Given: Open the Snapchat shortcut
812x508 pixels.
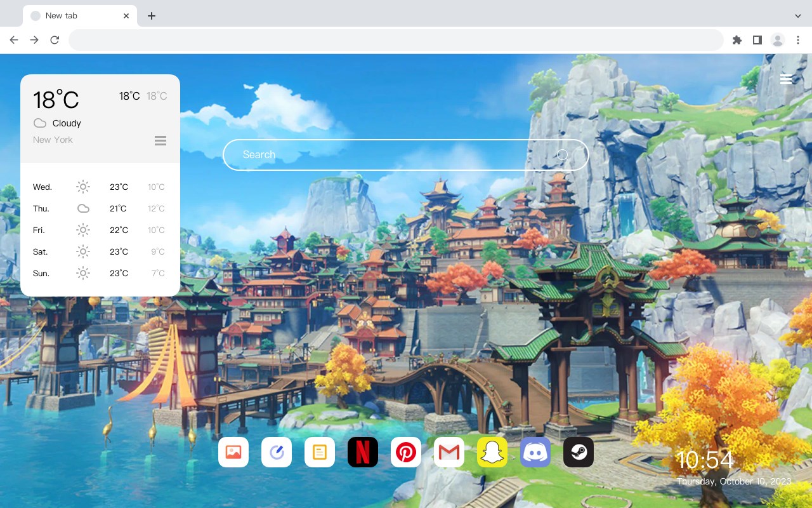Looking at the screenshot, I should tap(492, 452).
